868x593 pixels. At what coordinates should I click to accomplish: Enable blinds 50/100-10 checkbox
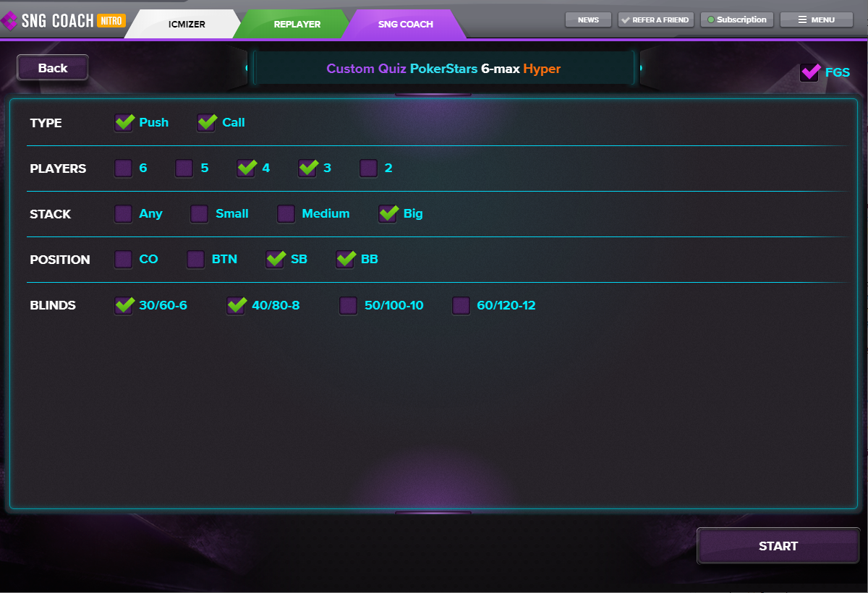[x=349, y=306]
